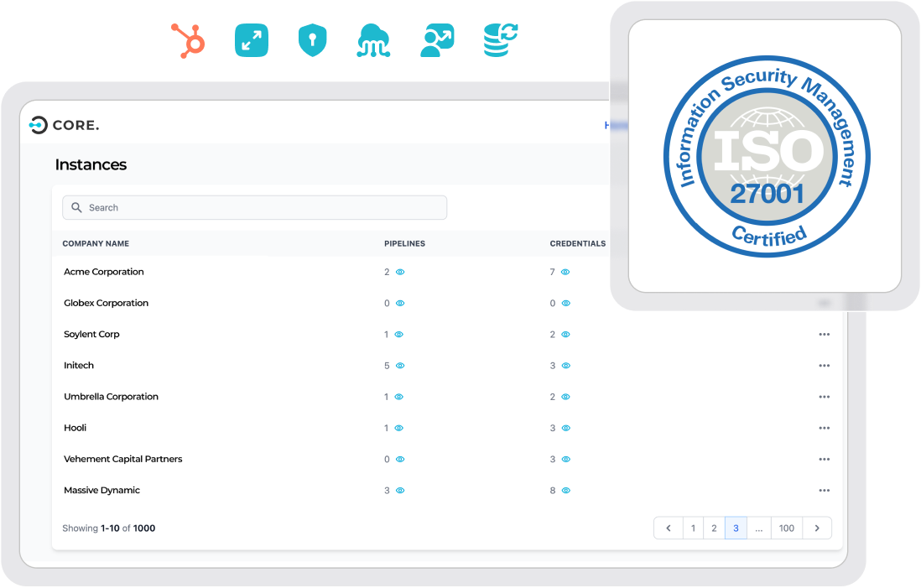
Task: Select current page 3 in pagination
Action: (x=736, y=528)
